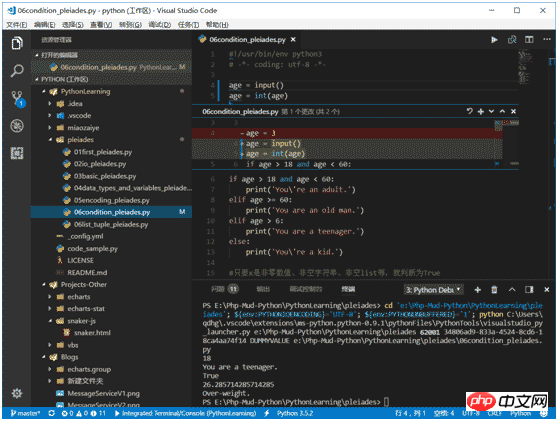
Task: Click the Run Python file play icon
Action: (x=494, y=40)
